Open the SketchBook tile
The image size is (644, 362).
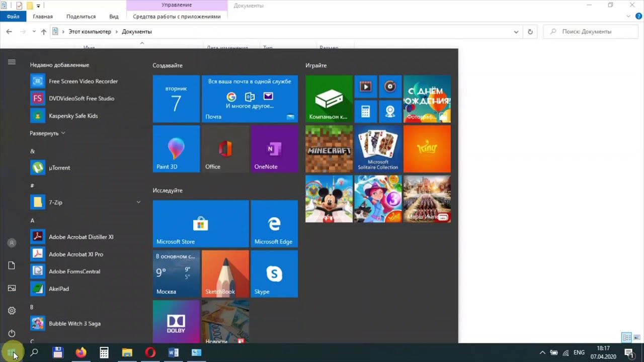[x=225, y=274]
